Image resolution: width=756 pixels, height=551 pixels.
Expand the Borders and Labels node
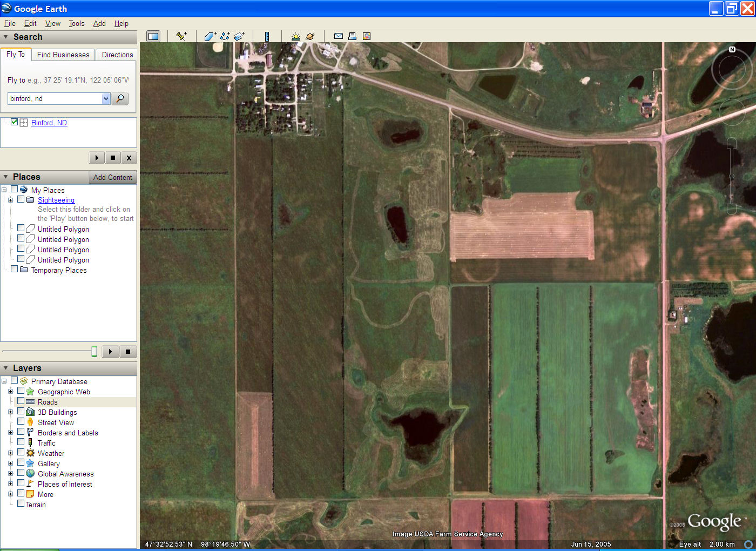tap(10, 432)
